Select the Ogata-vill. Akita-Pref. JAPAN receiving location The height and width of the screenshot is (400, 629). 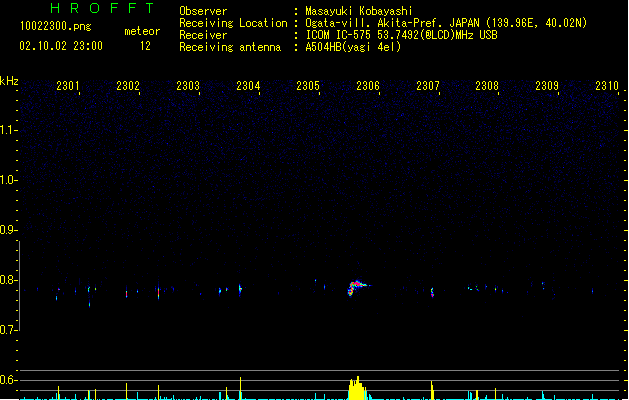point(446,23)
